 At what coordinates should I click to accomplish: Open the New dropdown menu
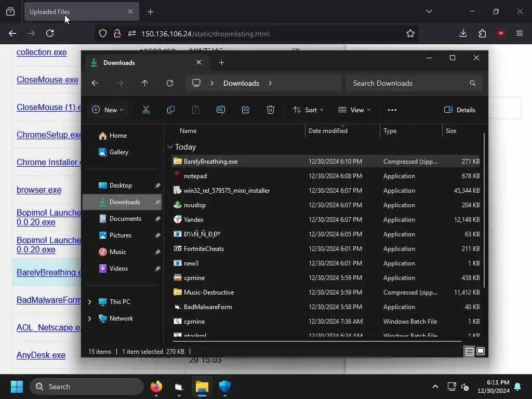pos(108,110)
